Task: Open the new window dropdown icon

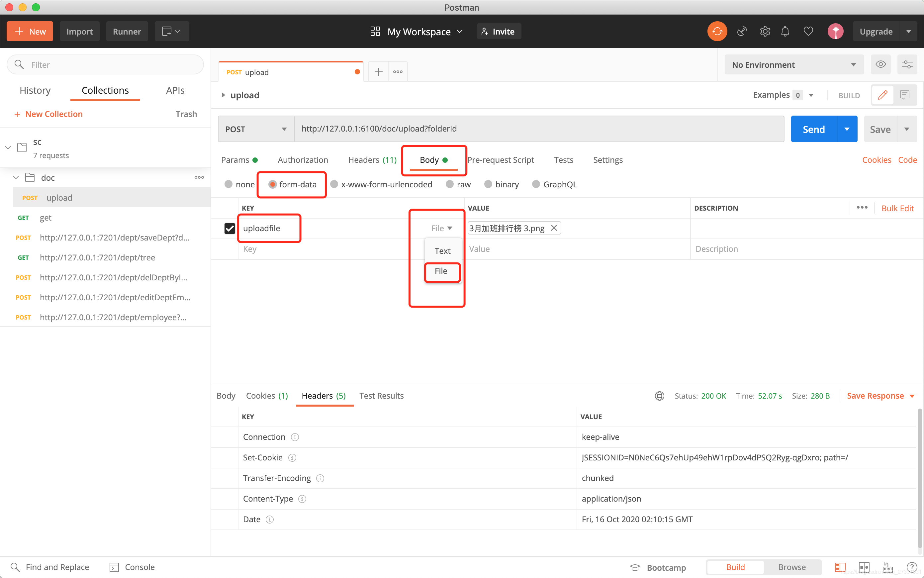Action: tap(172, 31)
